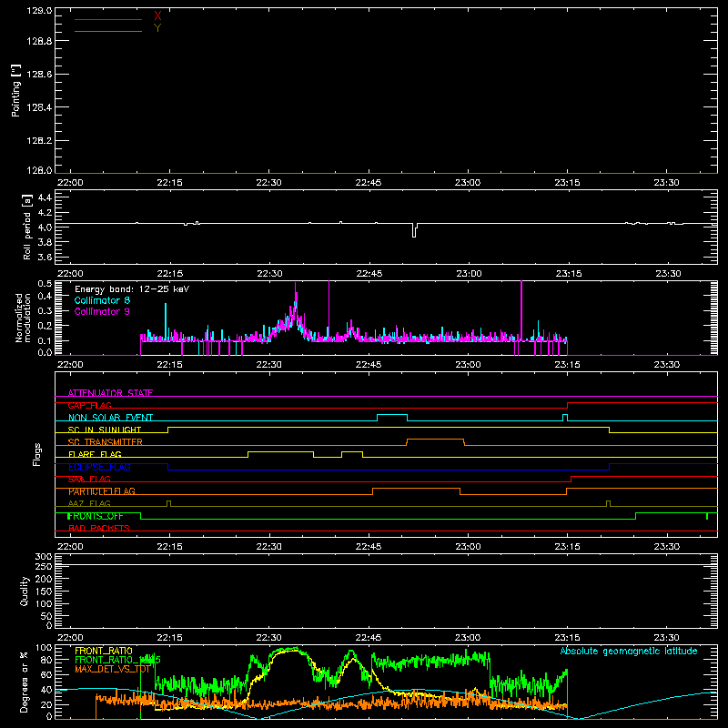728x728 pixels.
Task: Click '23:15' label below the modulation panel
Action: 567,365
